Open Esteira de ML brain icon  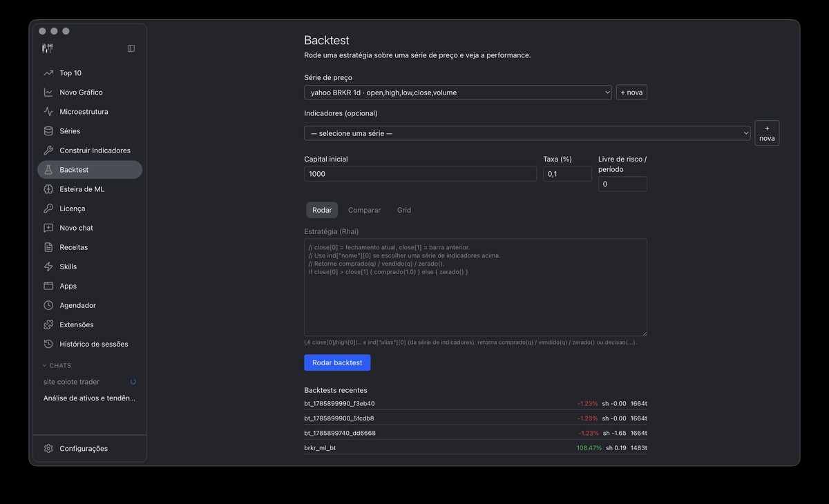tap(48, 189)
